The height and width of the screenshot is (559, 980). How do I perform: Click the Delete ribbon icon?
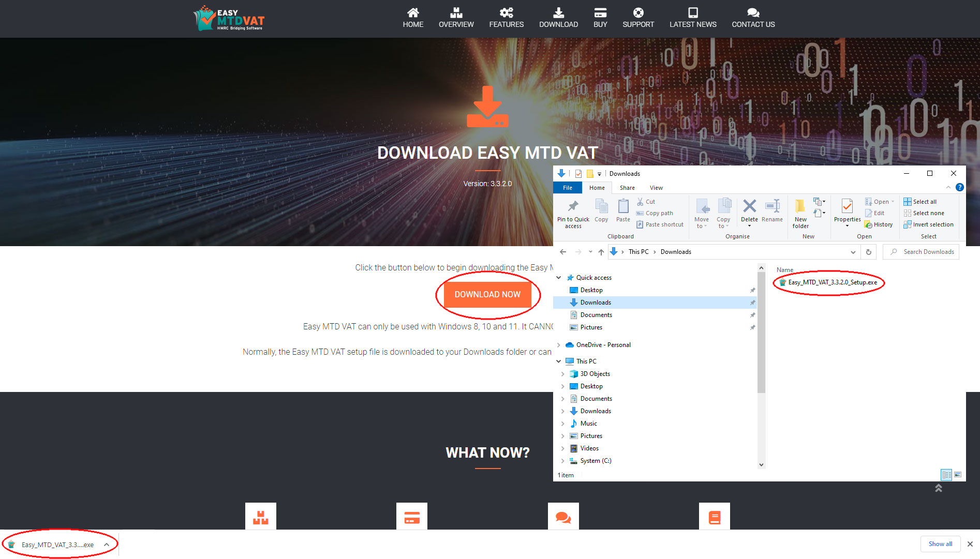coord(749,212)
